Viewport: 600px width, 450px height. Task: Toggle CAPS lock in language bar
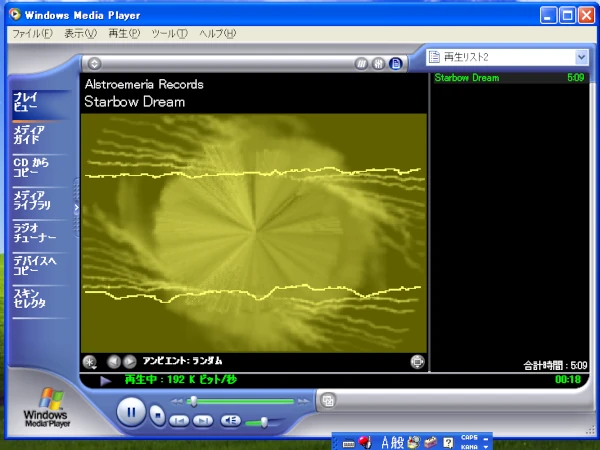pos(469,437)
